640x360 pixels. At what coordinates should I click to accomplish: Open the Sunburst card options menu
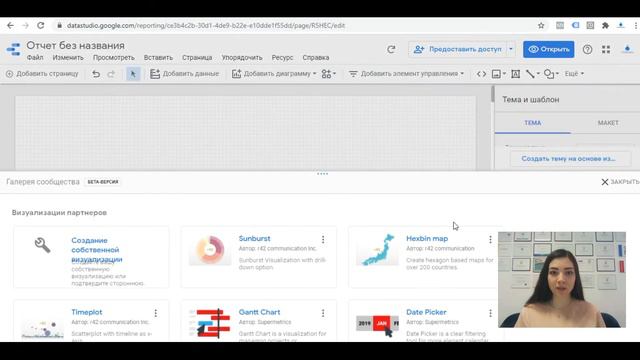pos(323,239)
